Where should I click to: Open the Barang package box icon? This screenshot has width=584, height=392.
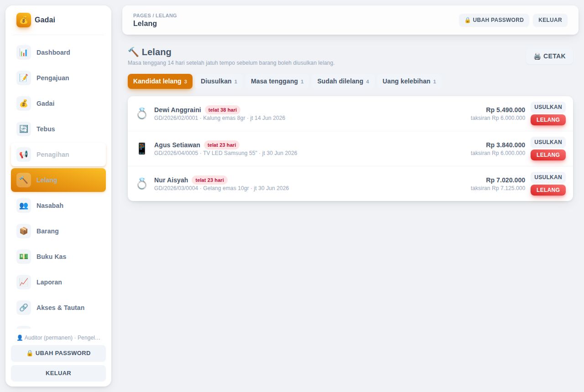click(x=24, y=231)
